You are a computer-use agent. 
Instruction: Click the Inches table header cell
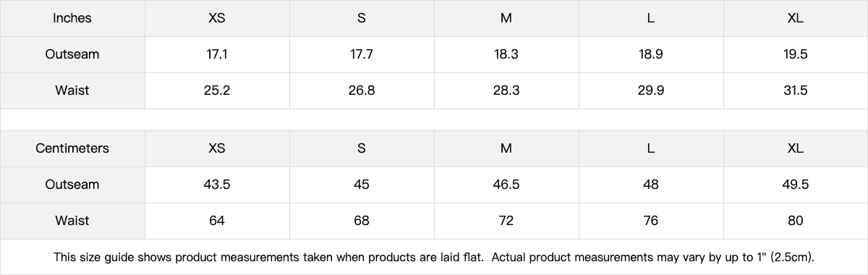(x=72, y=18)
